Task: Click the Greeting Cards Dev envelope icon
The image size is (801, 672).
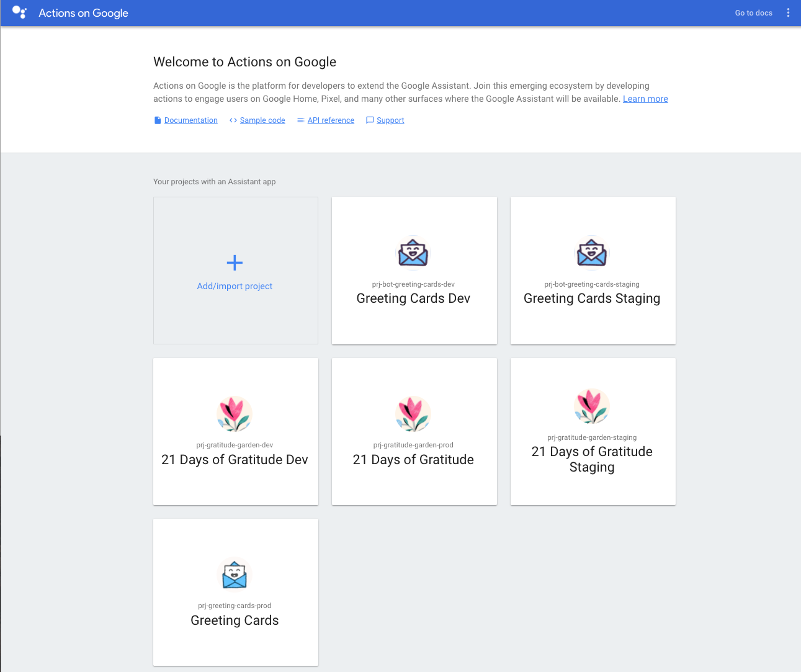Action: coord(413,253)
